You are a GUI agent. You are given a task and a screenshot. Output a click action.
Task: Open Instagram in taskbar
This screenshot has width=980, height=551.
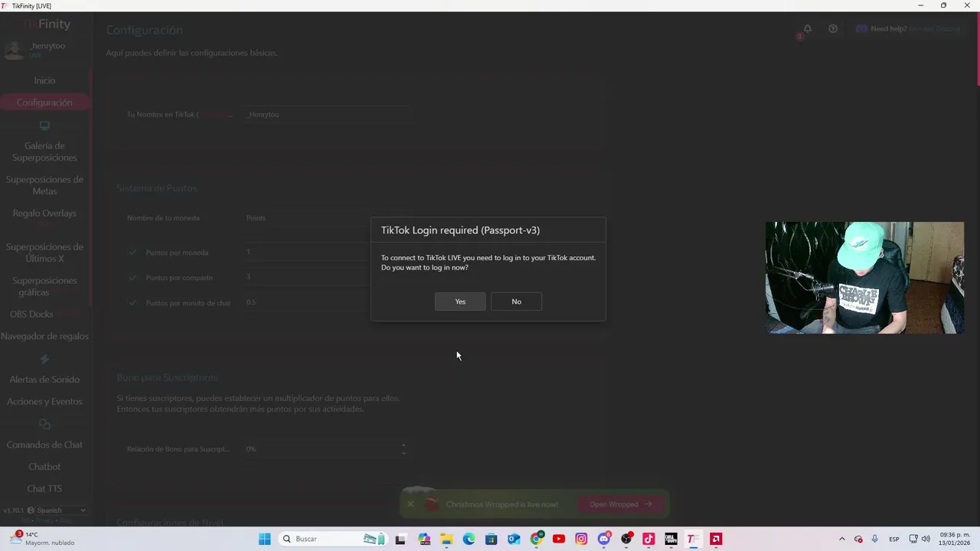coord(582,539)
